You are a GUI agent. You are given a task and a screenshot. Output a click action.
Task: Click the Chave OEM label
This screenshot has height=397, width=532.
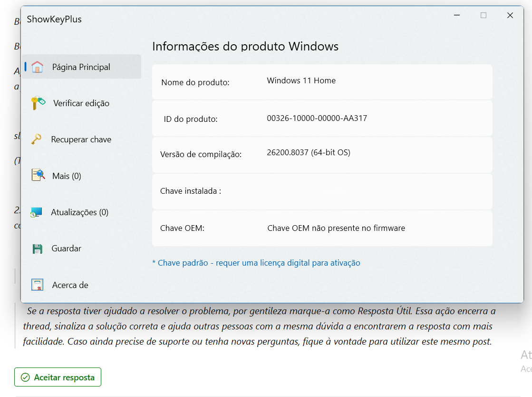coord(182,228)
